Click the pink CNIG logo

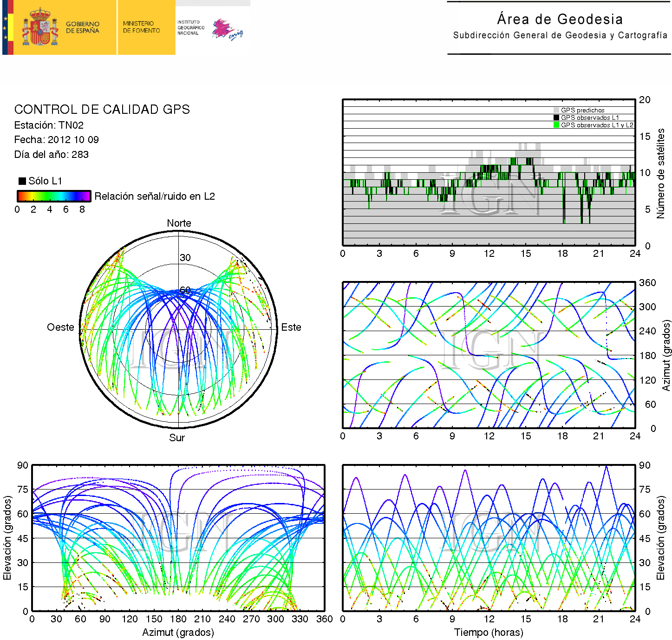point(227,30)
